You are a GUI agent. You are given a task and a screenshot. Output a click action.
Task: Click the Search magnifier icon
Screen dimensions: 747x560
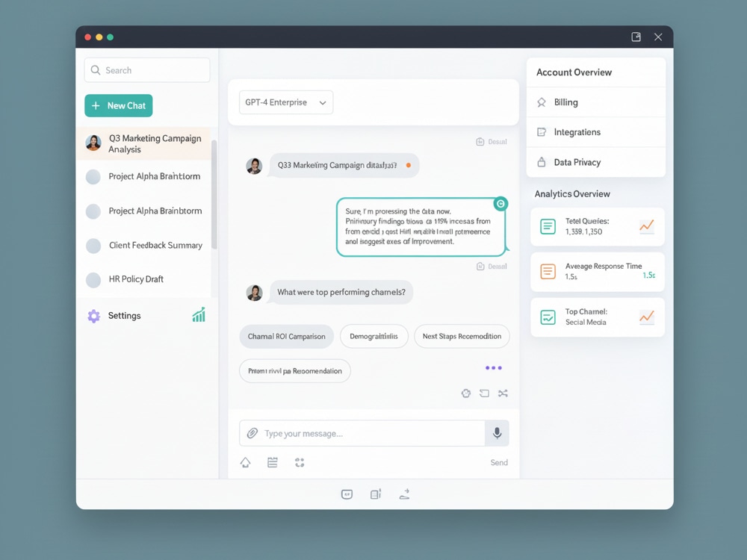96,70
